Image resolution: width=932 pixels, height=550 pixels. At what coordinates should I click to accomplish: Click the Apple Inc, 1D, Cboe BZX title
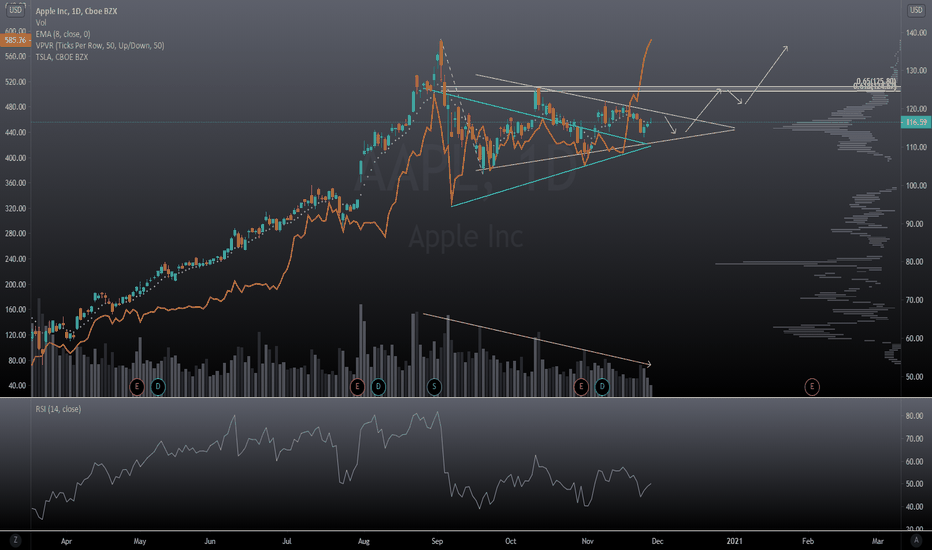point(76,11)
